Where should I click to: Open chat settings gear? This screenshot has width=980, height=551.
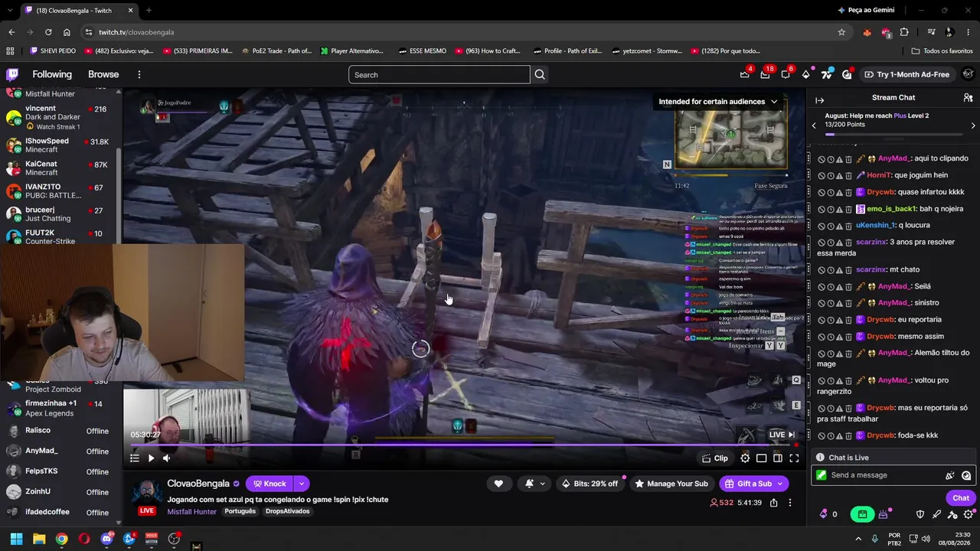coord(969,514)
